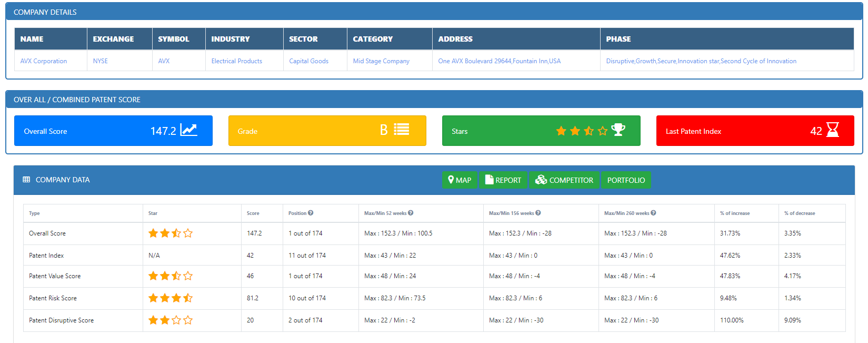
Task: Open the Map view button
Action: pyautogui.click(x=460, y=180)
